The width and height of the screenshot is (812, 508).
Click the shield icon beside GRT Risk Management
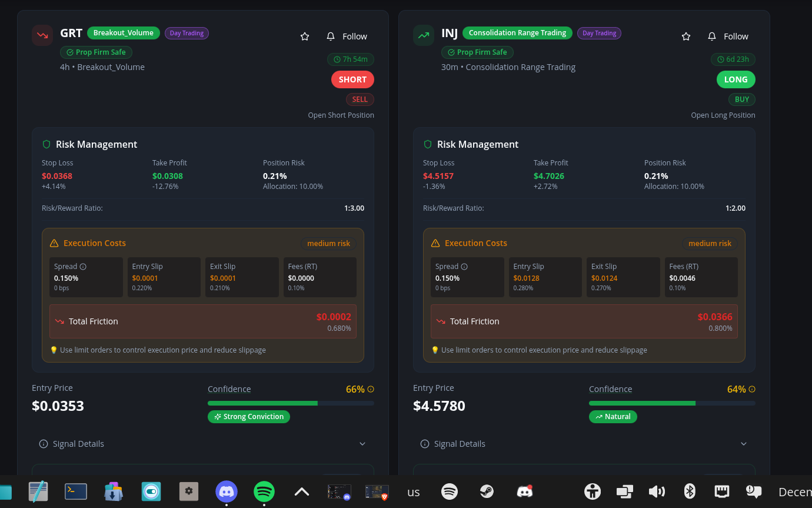tap(46, 144)
